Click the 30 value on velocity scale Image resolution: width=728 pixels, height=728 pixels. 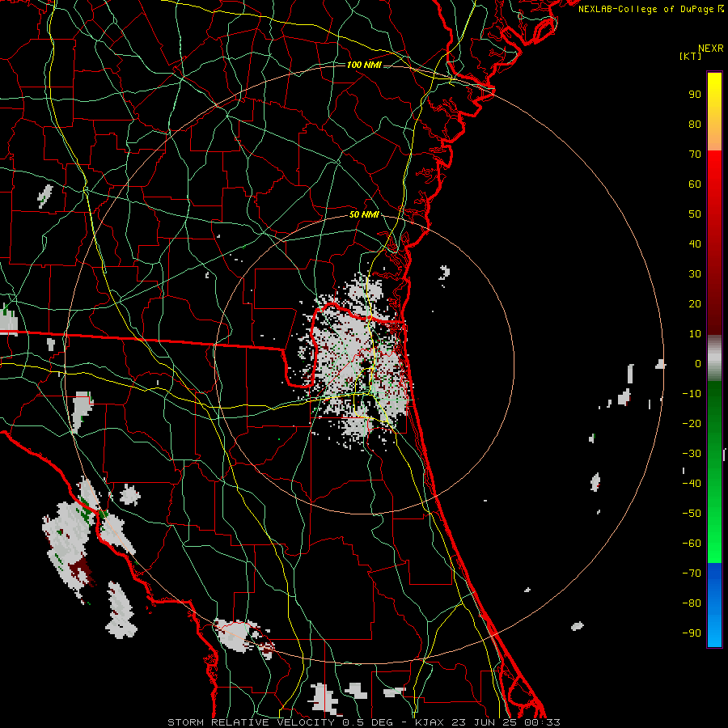click(695, 274)
